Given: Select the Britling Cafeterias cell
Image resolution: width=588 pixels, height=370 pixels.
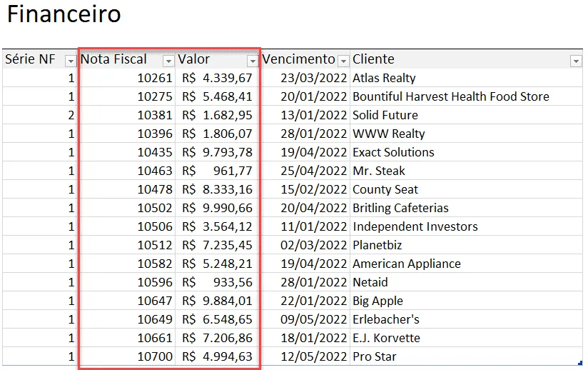Looking at the screenshot, I should 466,208.
